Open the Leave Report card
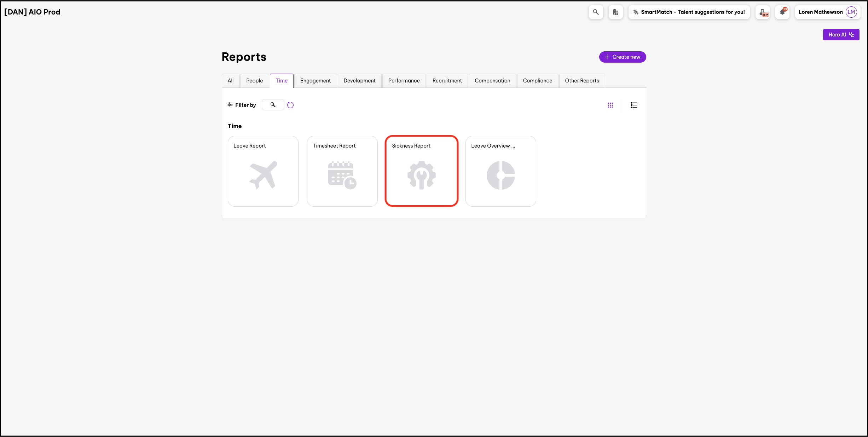 point(263,171)
